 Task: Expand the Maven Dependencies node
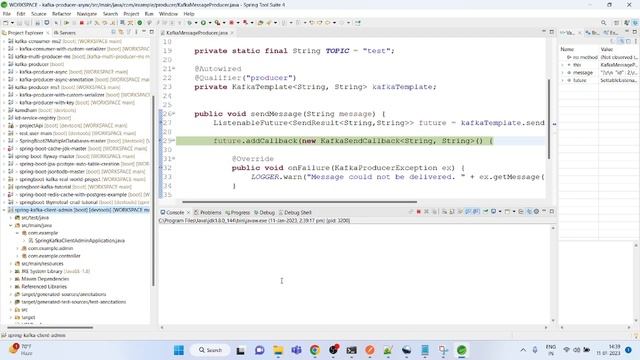(x=11, y=279)
